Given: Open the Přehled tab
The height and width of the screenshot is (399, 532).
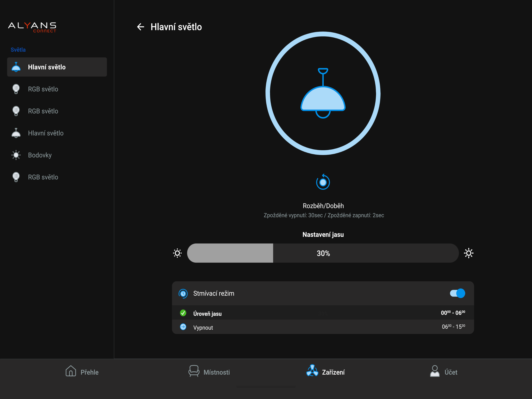Looking at the screenshot, I should coord(82,372).
